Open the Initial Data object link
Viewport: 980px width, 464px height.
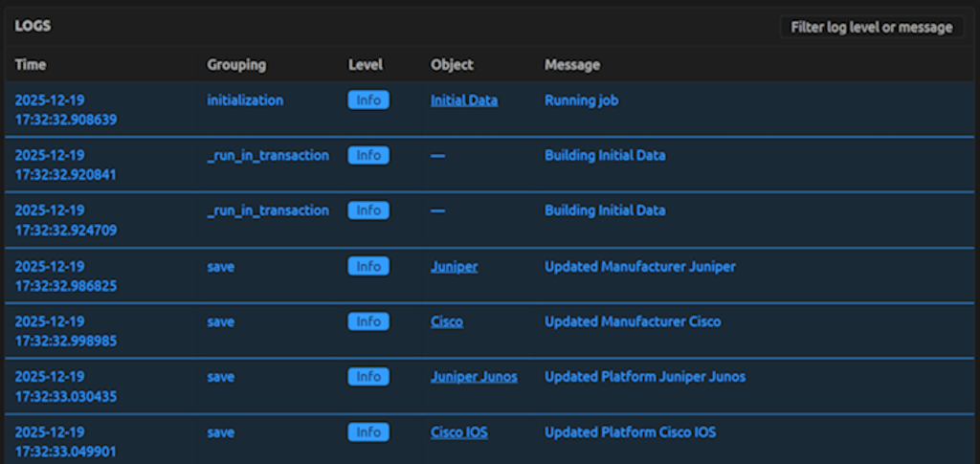(x=463, y=99)
